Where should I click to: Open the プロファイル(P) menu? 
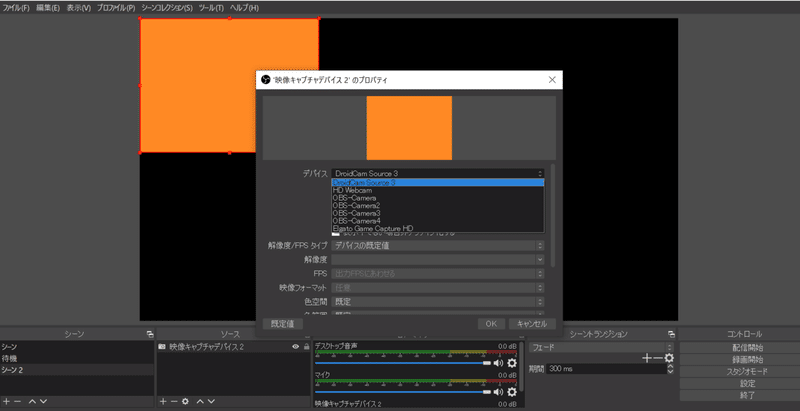[x=116, y=8]
